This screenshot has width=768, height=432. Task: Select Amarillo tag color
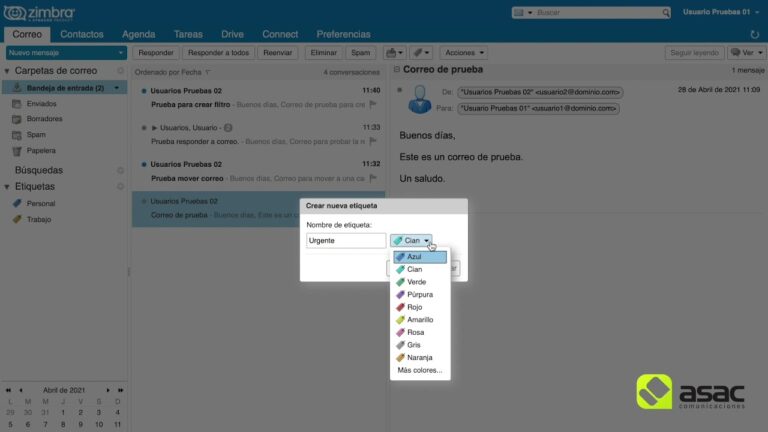420,320
